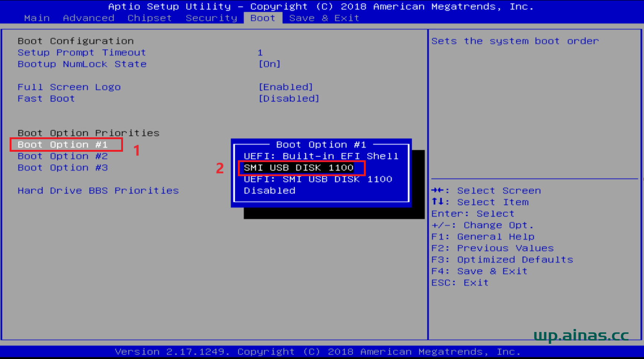Toggle Fast Boot [Disabled] value
Screen dimensions: 644x359
pyautogui.click(x=289, y=98)
